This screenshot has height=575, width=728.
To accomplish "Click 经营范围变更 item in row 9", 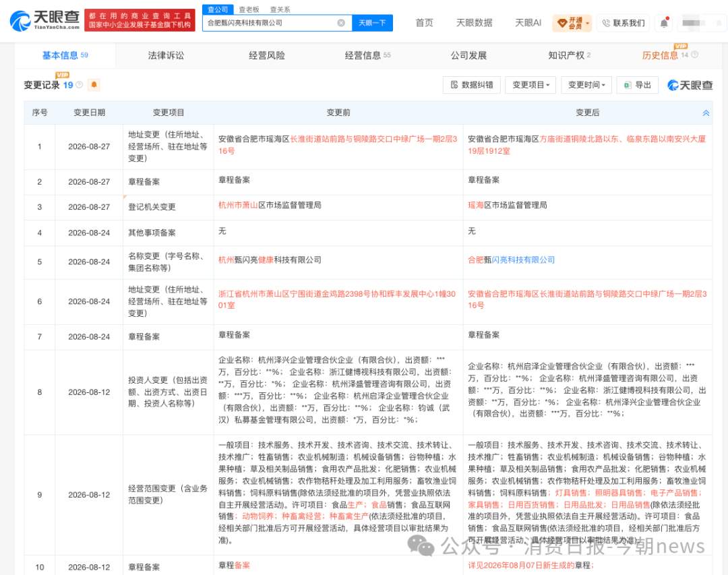I will click(x=168, y=495).
